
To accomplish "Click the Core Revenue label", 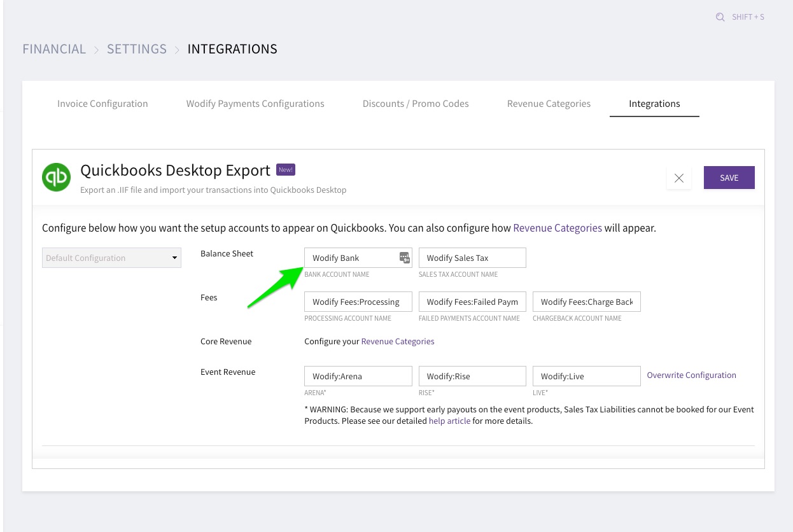I will 226,341.
